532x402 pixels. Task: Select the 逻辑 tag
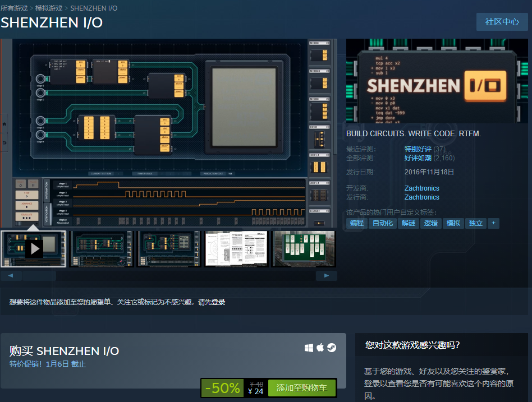click(x=430, y=223)
